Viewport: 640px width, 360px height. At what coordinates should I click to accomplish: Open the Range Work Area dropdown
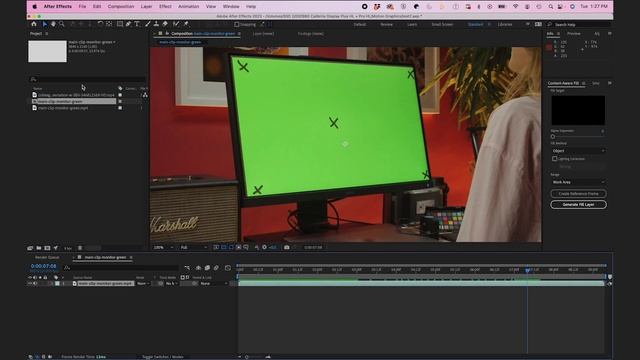click(578, 182)
